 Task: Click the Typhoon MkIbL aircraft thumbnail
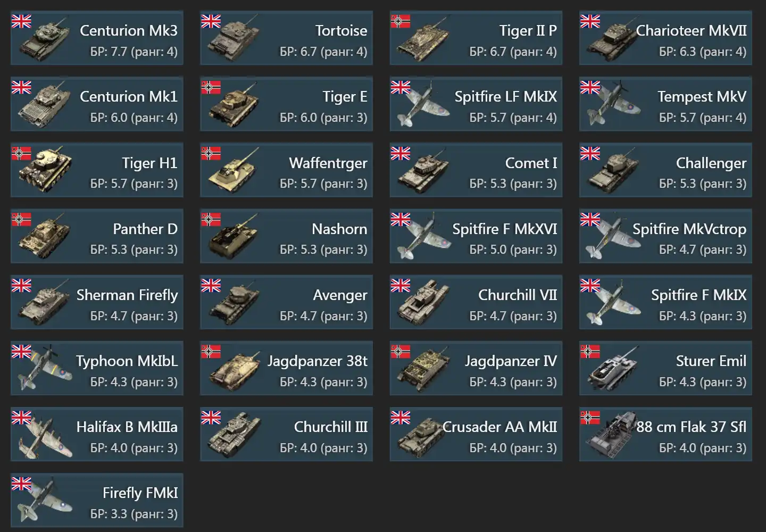point(45,369)
